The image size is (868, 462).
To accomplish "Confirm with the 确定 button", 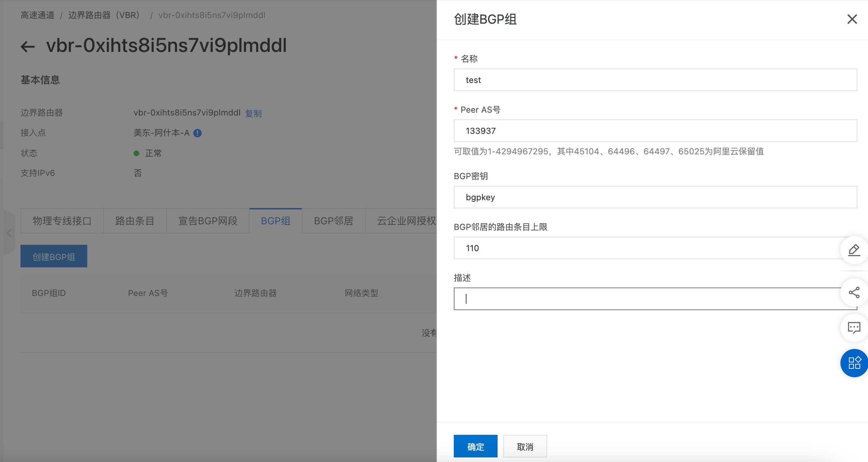I will 476,446.
